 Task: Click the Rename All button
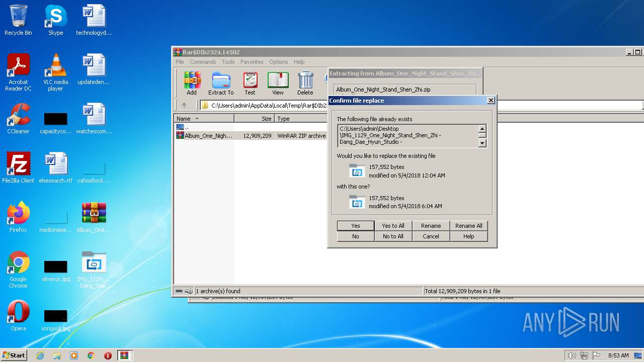(x=468, y=226)
